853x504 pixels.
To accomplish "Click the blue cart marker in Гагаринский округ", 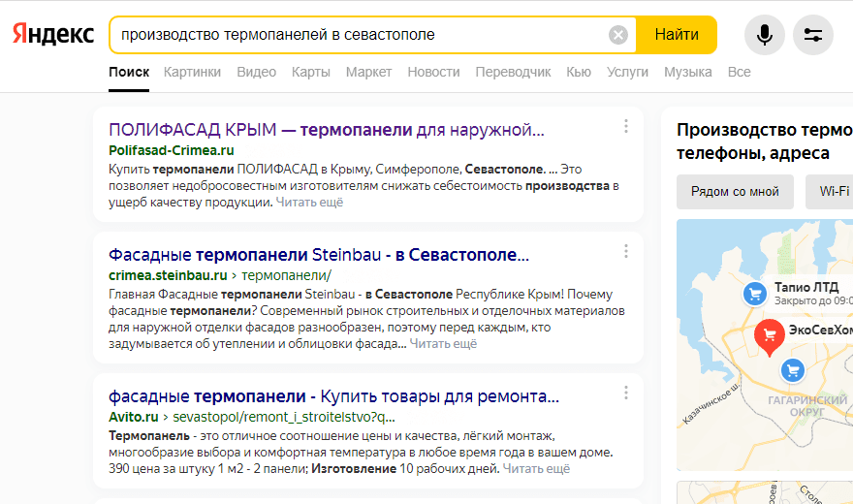I will pos(793,369).
